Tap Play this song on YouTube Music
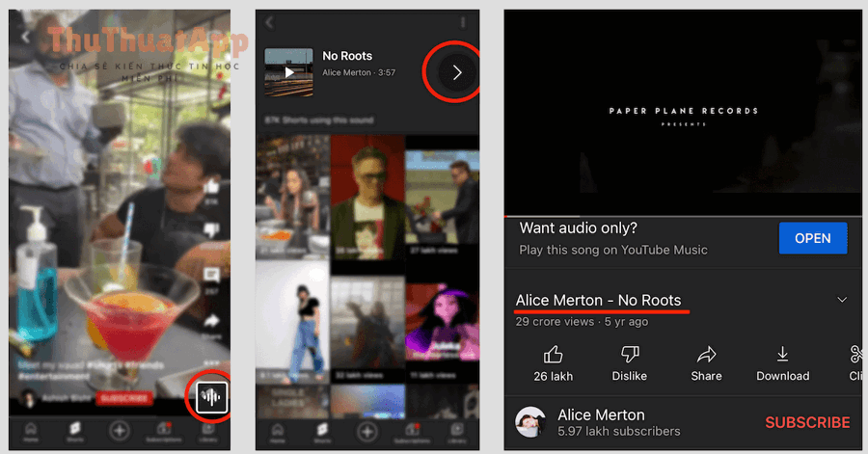 pyautogui.click(x=612, y=250)
